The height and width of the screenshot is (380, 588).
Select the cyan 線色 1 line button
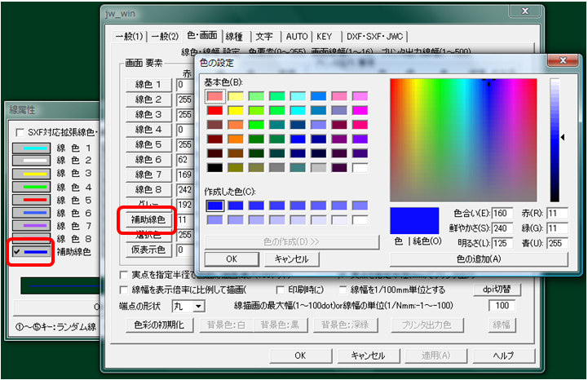[33, 148]
